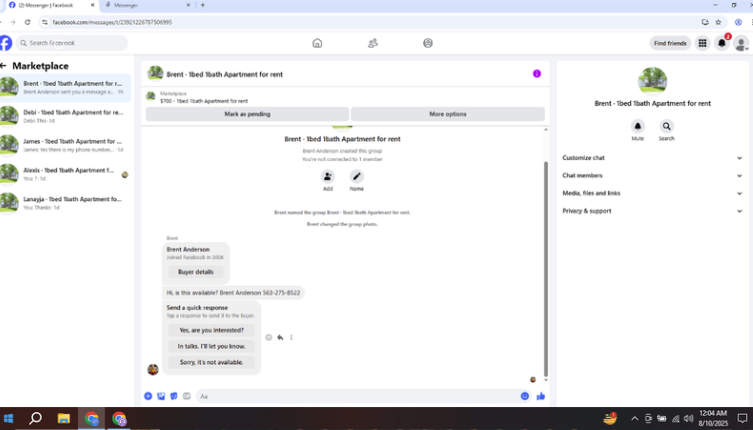
Task: Click the back arrow beside Marketplace
Action: [4, 66]
